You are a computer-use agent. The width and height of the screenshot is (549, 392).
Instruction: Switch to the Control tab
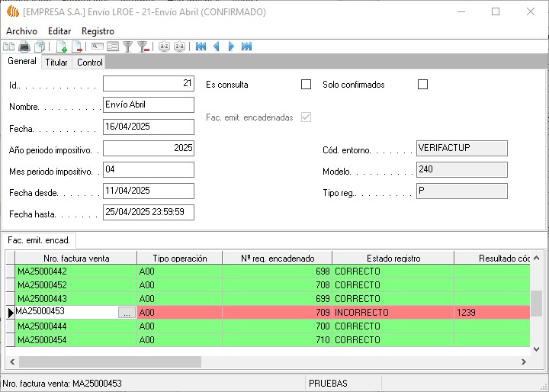coord(90,63)
